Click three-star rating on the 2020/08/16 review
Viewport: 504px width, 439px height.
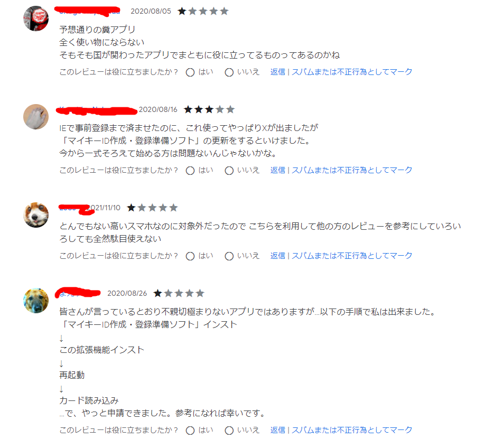209,109
